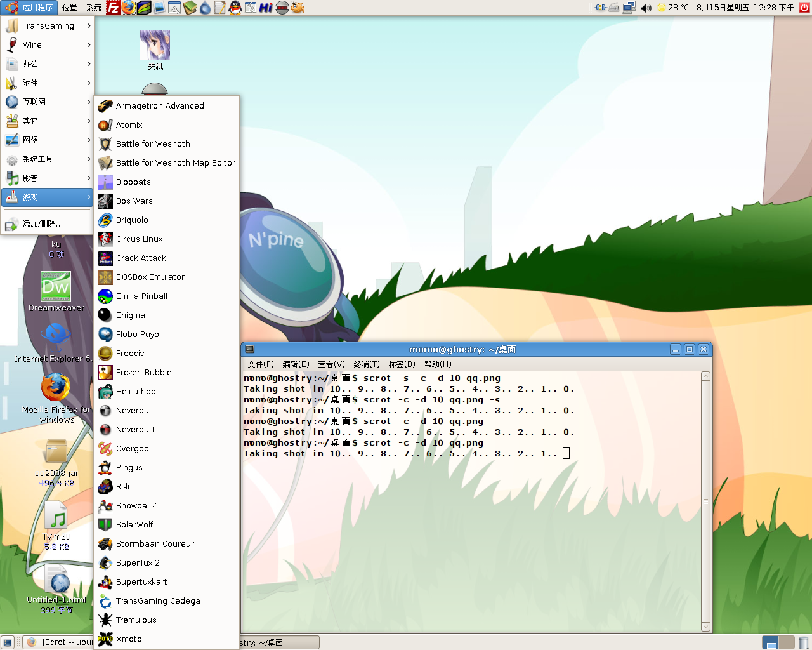Screen dimensions: 812x650
Task: Open the 帮助(H) menu in terminal
Action: tap(438, 364)
